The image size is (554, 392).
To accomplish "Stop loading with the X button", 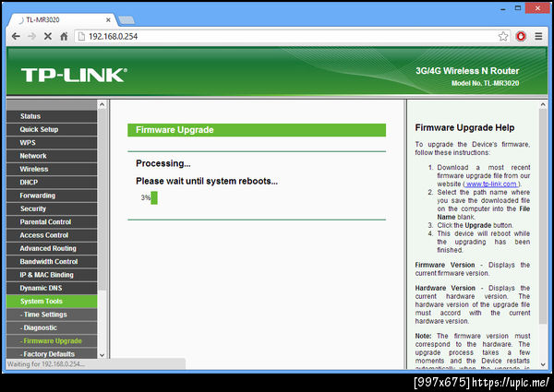I will click(x=48, y=36).
